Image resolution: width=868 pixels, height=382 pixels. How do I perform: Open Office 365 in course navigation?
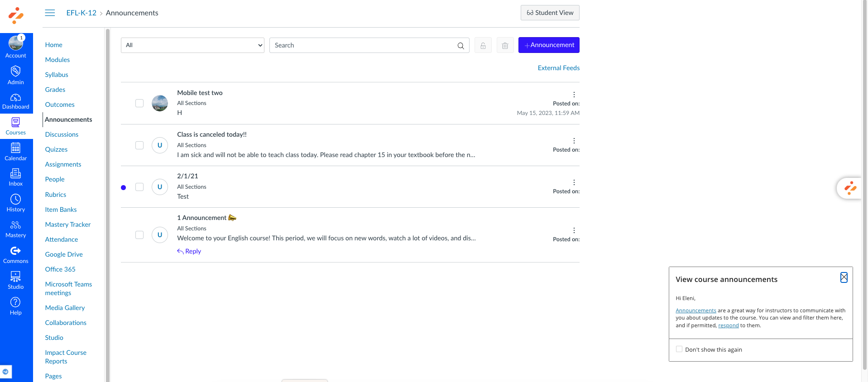tap(60, 269)
